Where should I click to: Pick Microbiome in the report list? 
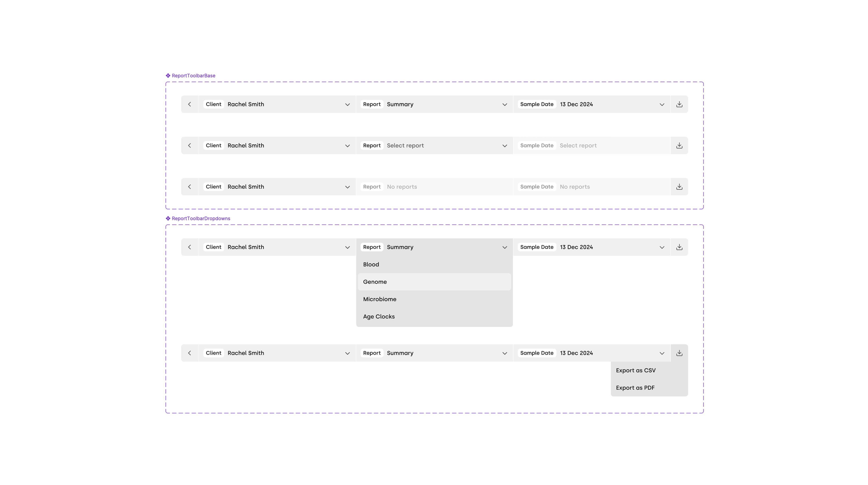[380, 299]
